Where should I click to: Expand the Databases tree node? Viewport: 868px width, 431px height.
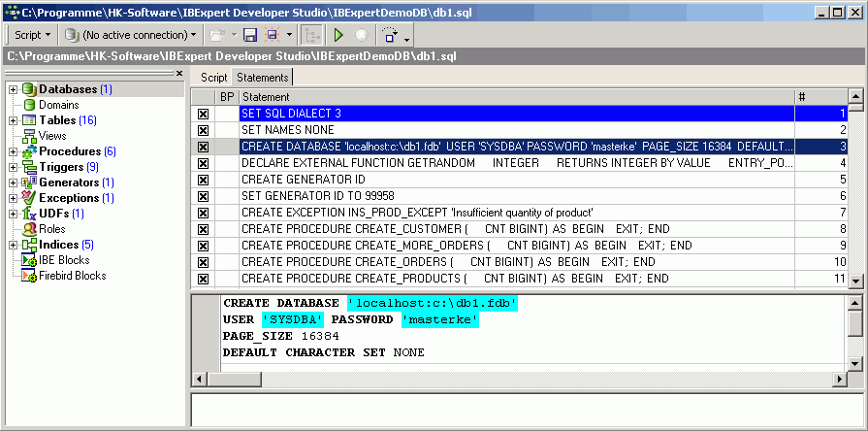pyautogui.click(x=14, y=89)
